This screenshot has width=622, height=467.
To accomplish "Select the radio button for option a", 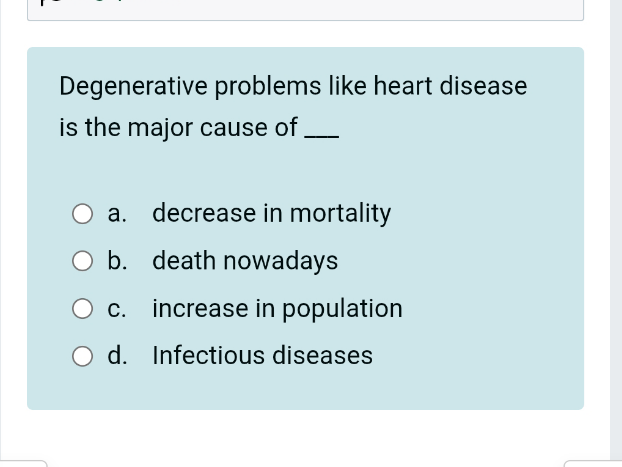I will click(82, 214).
